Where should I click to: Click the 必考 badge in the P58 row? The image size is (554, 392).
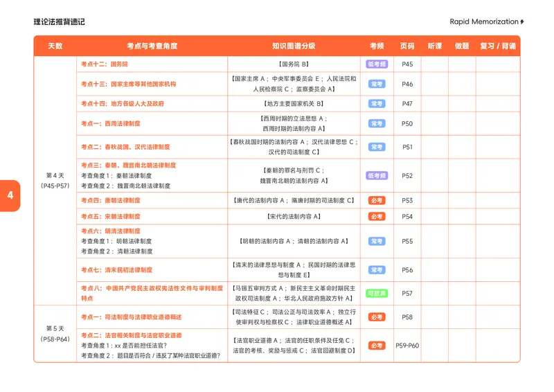[x=377, y=317]
